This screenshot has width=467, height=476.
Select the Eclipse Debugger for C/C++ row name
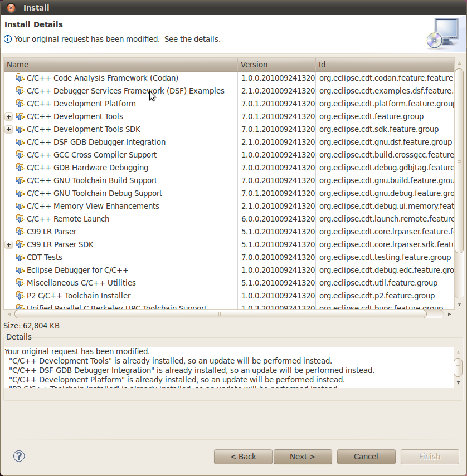pos(77,270)
